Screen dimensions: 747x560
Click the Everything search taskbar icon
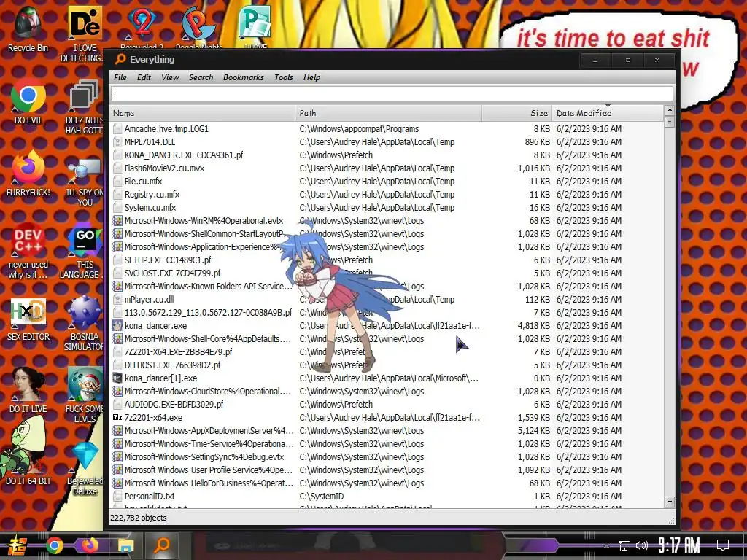(x=163, y=545)
